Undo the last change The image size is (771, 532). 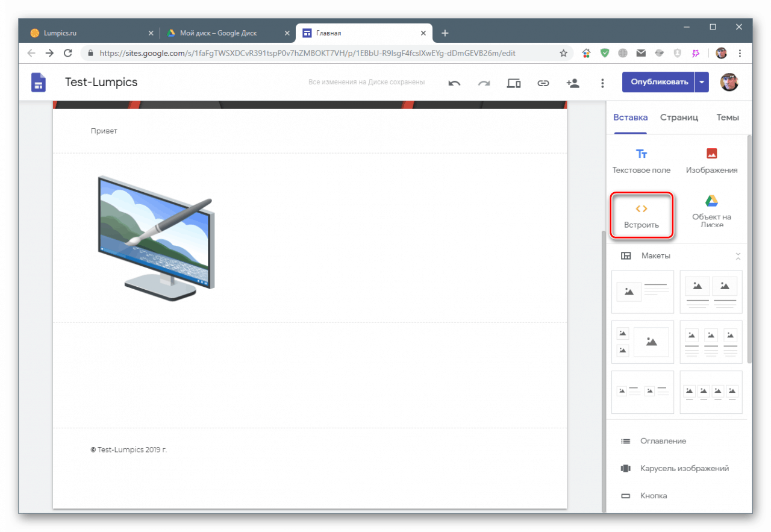[x=454, y=83]
